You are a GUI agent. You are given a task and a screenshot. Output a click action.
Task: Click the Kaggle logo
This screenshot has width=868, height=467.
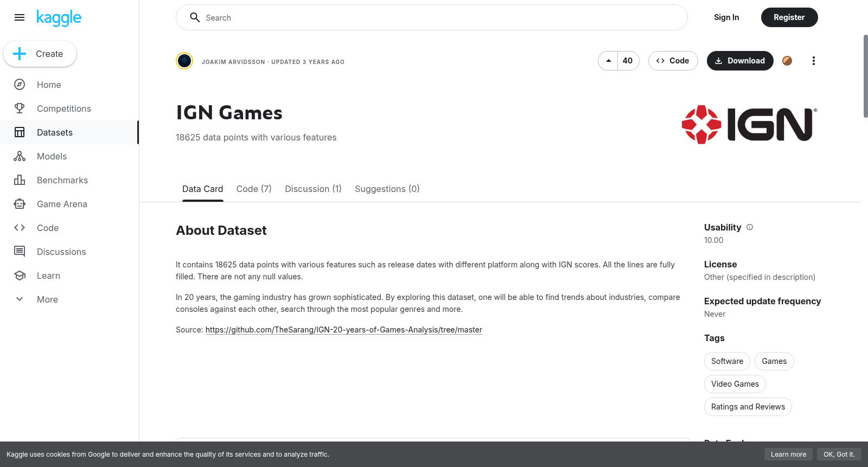tap(59, 18)
